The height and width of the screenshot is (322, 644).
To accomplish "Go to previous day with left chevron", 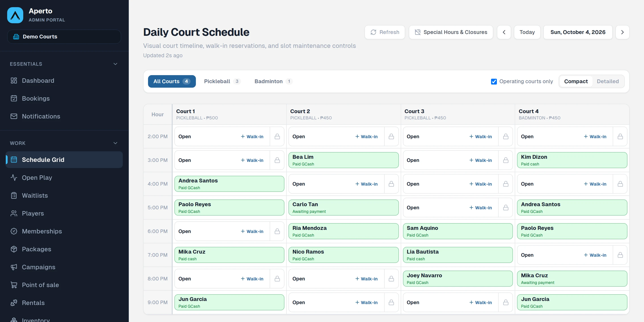I will pos(504,32).
